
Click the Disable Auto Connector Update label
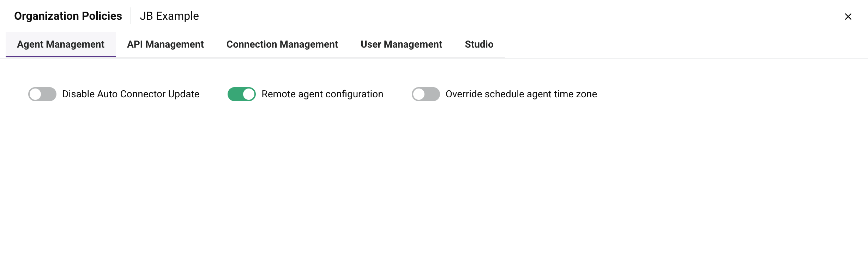(x=131, y=94)
